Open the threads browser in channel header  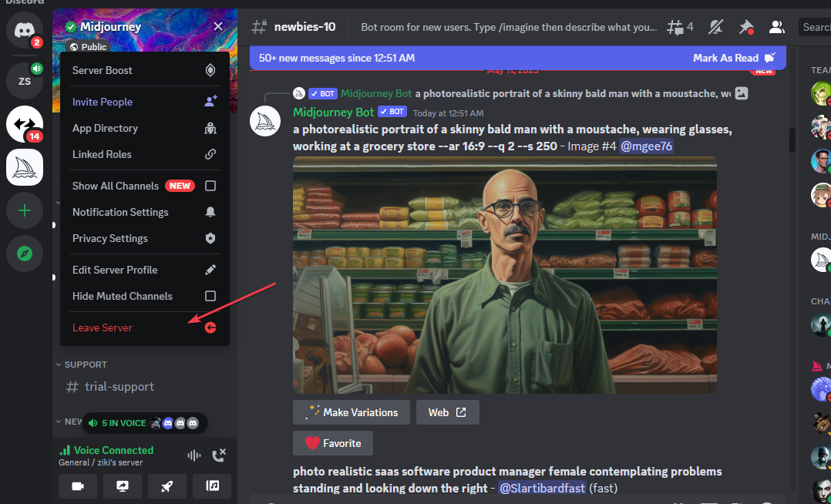point(676,26)
